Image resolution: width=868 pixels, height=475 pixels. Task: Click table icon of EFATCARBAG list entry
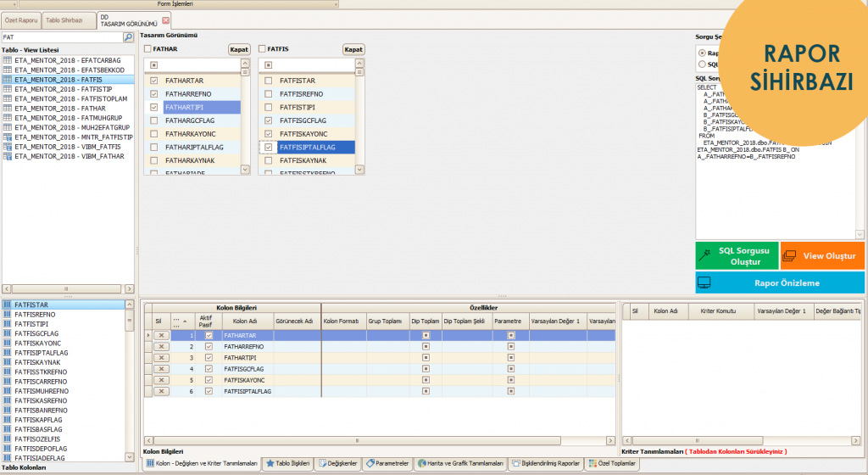[7, 60]
